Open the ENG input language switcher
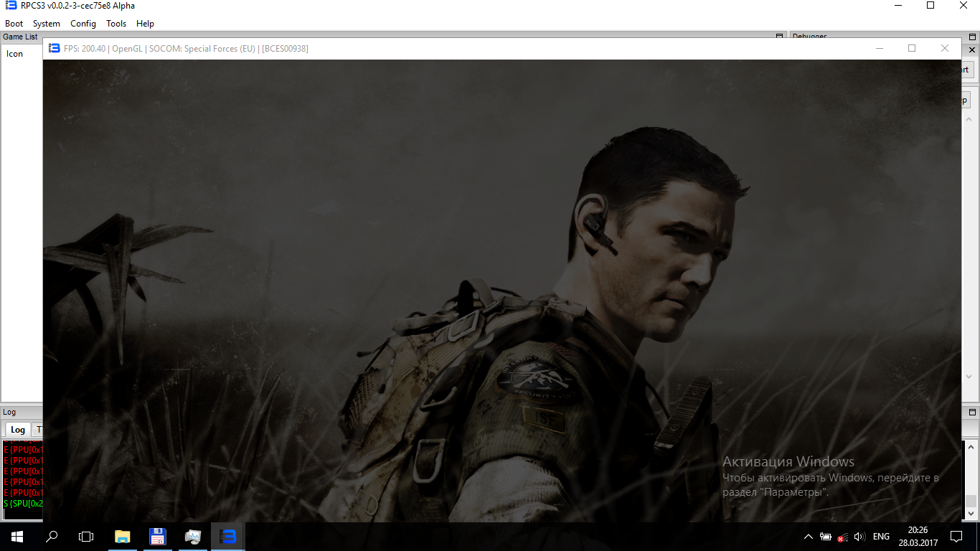This screenshot has height=551, width=980. [x=881, y=537]
